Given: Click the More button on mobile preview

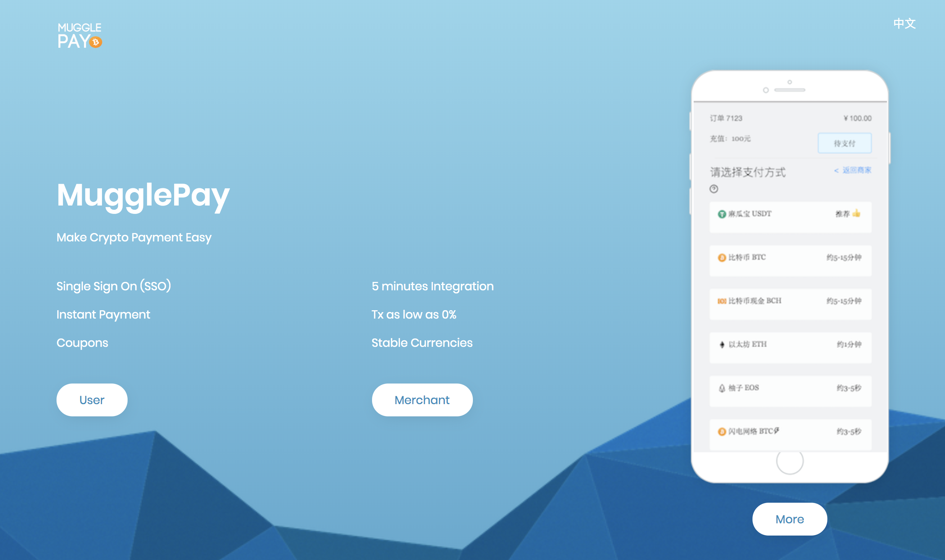Looking at the screenshot, I should tap(788, 520).
